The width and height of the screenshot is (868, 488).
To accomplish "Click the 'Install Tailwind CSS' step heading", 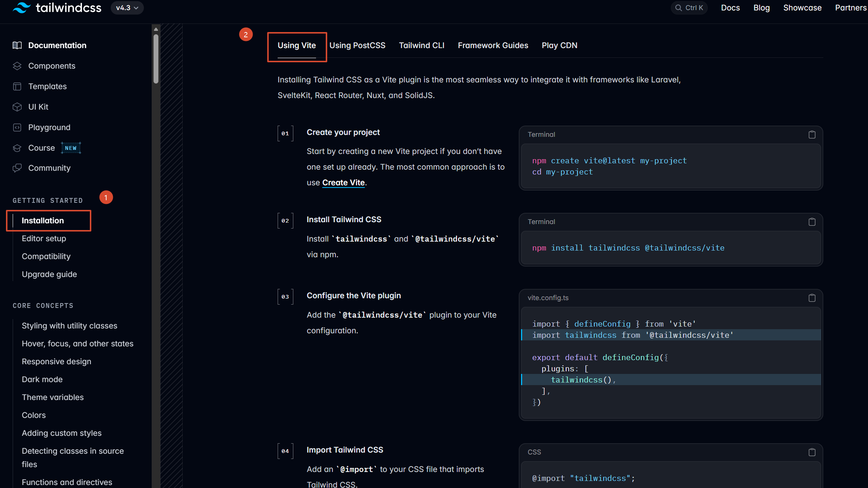I will (344, 220).
